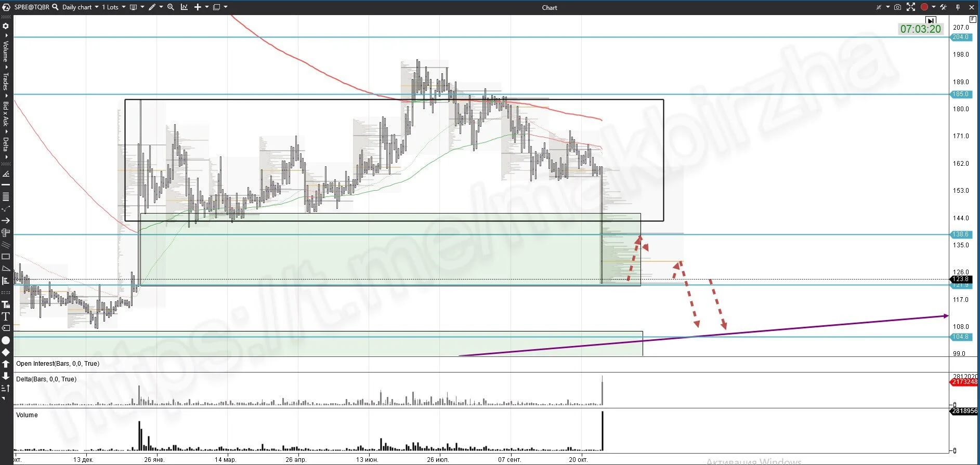Viewport: 980px width, 465px height.
Task: Open the Trades mode in left sidebar
Action: coord(6,82)
